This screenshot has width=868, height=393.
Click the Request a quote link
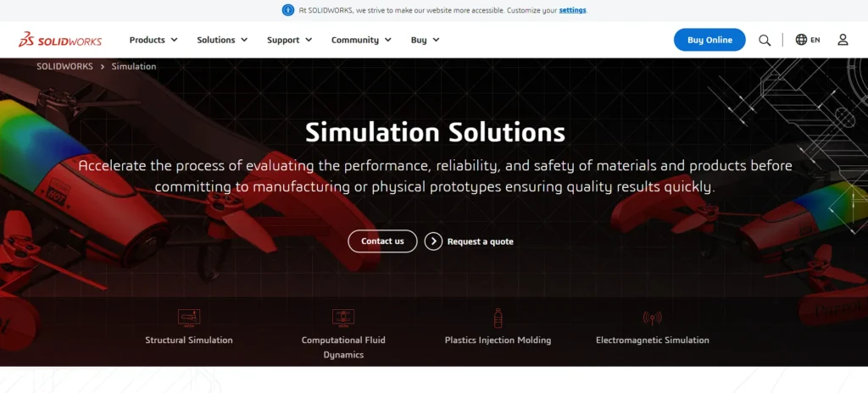pyautogui.click(x=480, y=241)
